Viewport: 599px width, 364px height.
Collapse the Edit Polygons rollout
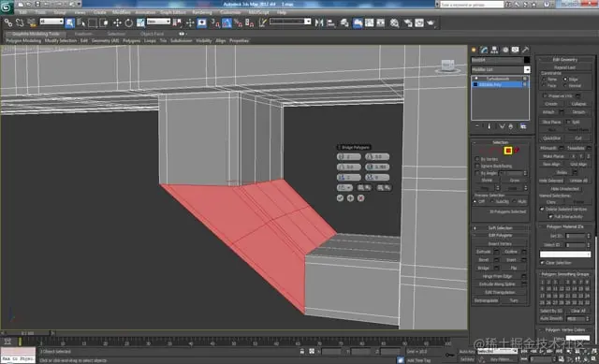(500, 235)
